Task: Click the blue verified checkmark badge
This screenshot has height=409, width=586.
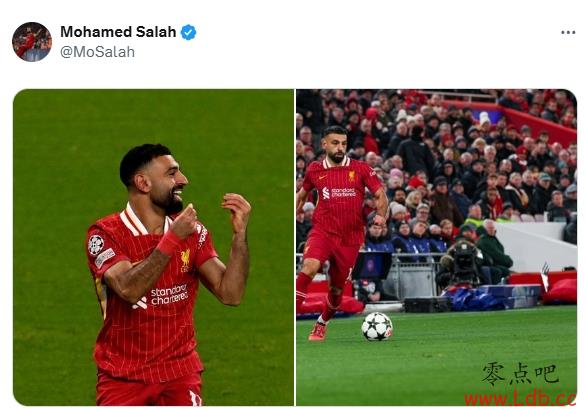Action: 188,32
